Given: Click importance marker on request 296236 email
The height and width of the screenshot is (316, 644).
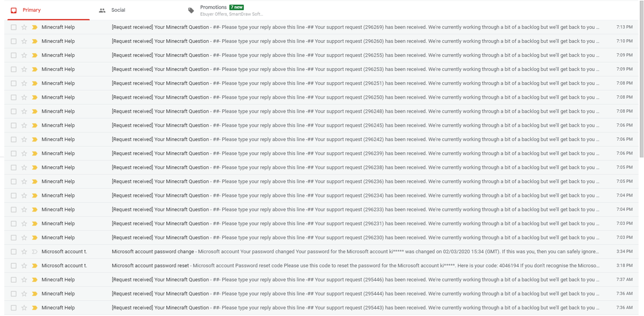Looking at the screenshot, I should click(x=34, y=181).
